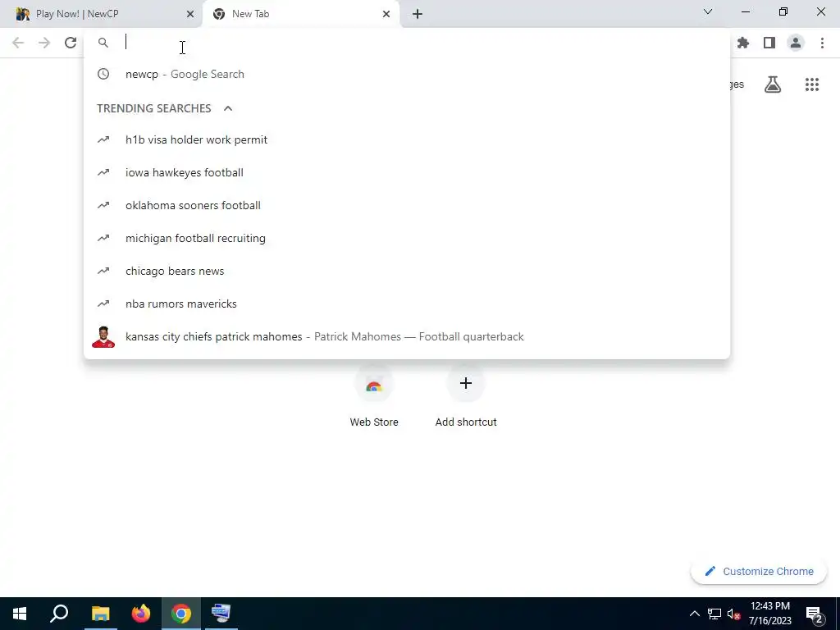The width and height of the screenshot is (840, 630).
Task: Open the taskbar clock and date
Action: click(x=769, y=614)
